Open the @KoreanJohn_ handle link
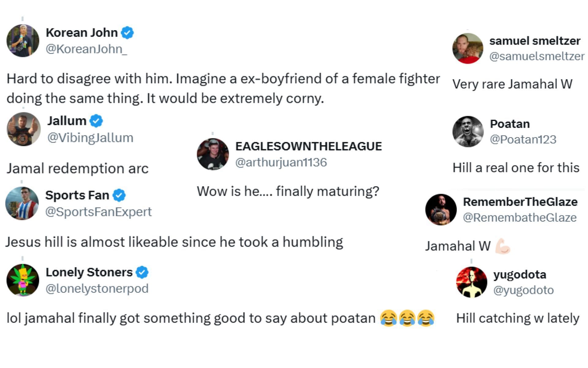This screenshot has height=368, width=588. (86, 49)
